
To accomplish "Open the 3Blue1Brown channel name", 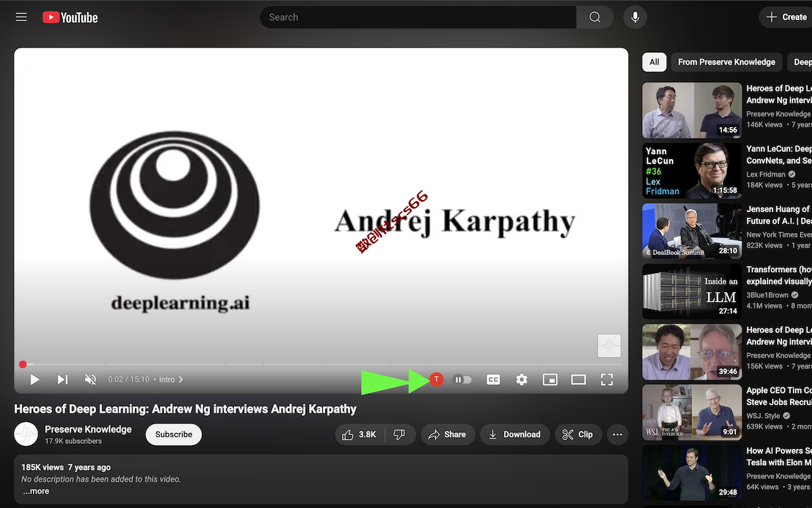I will coord(768,295).
